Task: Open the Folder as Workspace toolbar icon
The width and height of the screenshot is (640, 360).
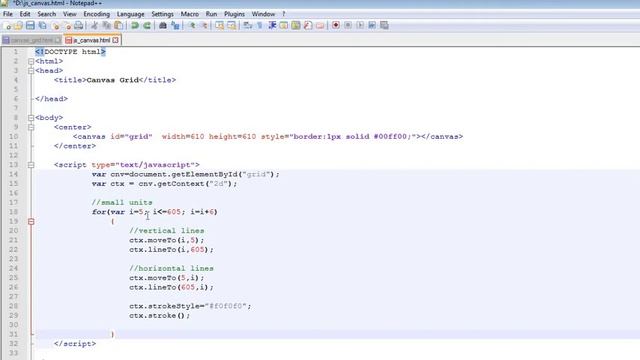Action: [x=320, y=26]
